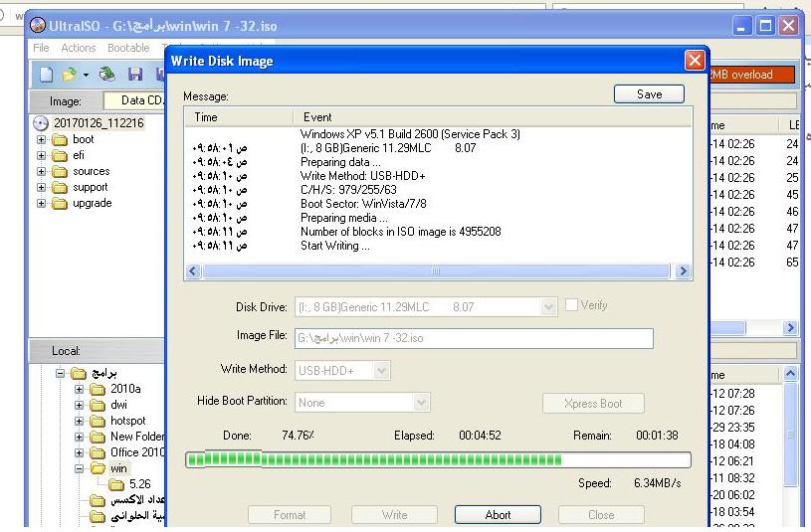This screenshot has width=811, height=532.
Task: Select the efi folder icon
Action: [x=60, y=155]
